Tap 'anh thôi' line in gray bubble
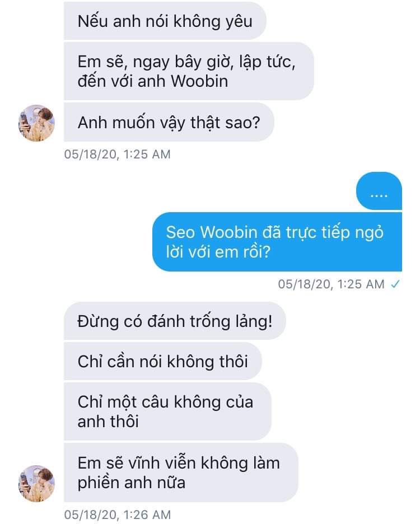This screenshot has width=420, height=524. coord(108,421)
